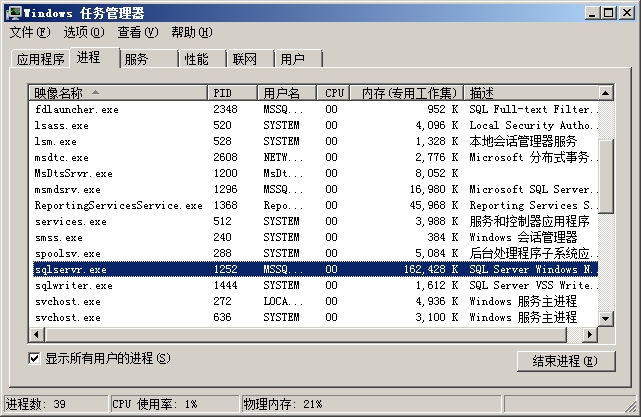Sort by the 用户名 column header
The height and width of the screenshot is (417, 641).
point(287,93)
